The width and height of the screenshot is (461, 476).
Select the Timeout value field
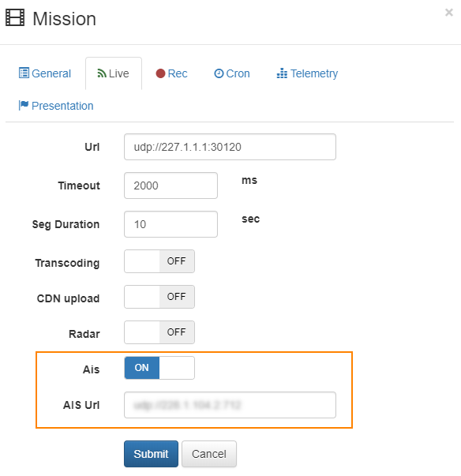point(171,186)
